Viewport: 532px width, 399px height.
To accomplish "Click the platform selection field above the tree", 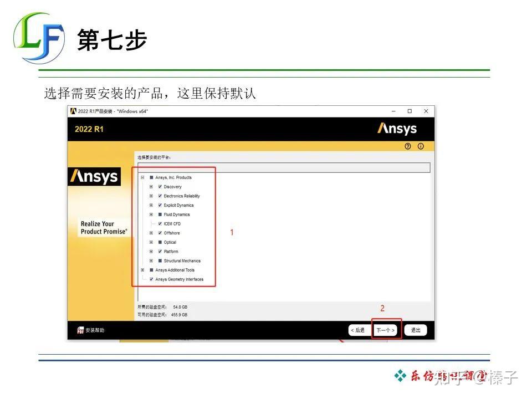I will click(285, 166).
